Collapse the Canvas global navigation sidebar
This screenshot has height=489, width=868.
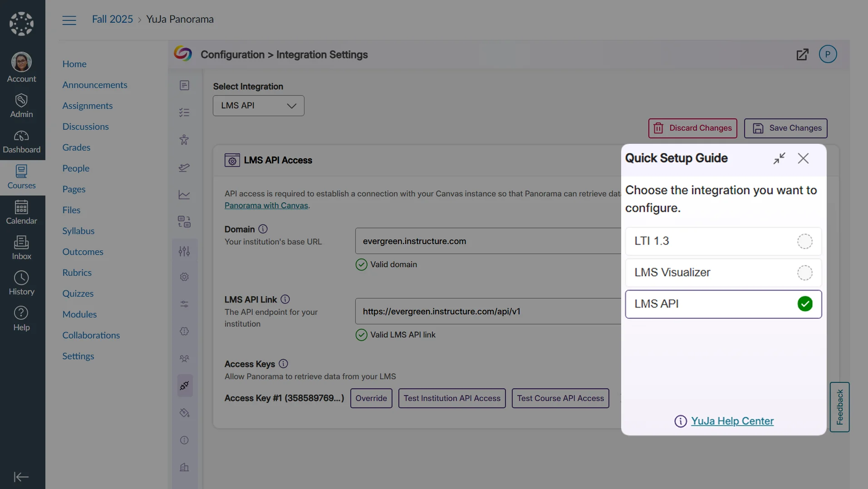point(21,477)
